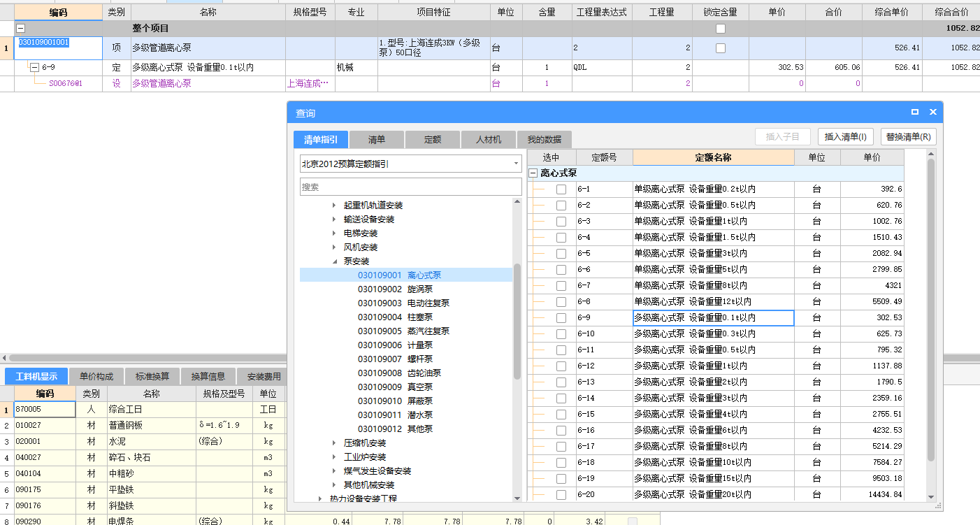Collapse the 离心式泵 group in results
Viewport: 980px width, 525px height.
pos(533,173)
